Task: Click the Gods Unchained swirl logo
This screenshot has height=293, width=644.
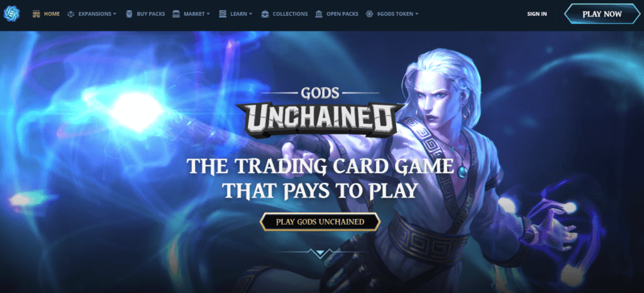Action: point(11,14)
